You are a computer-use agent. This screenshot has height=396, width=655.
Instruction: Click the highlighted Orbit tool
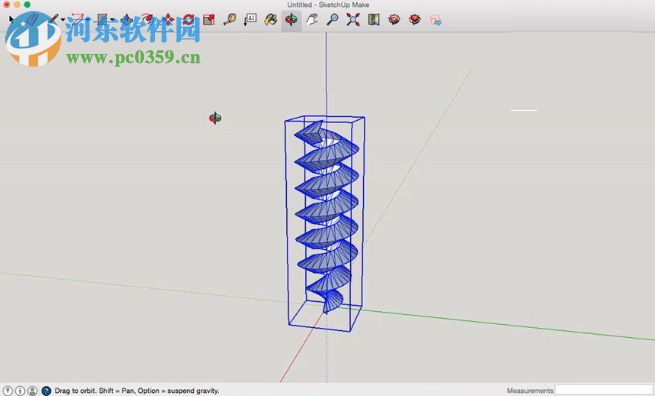(291, 20)
